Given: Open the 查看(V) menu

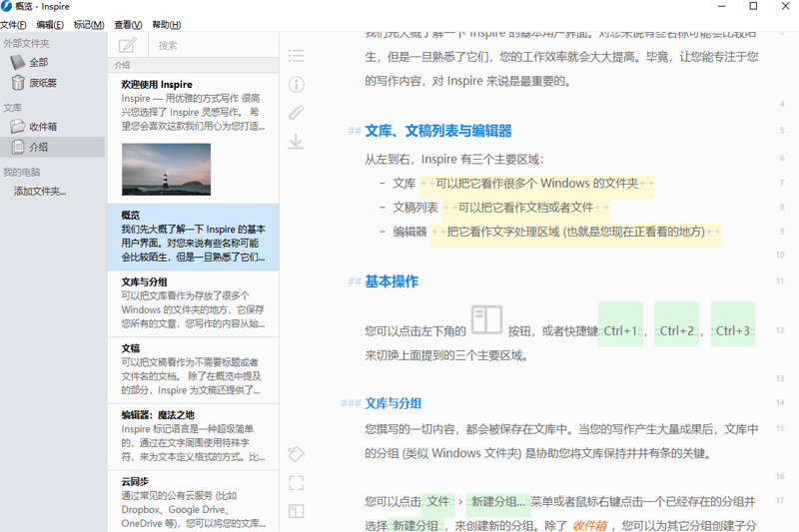Looking at the screenshot, I should (x=128, y=24).
